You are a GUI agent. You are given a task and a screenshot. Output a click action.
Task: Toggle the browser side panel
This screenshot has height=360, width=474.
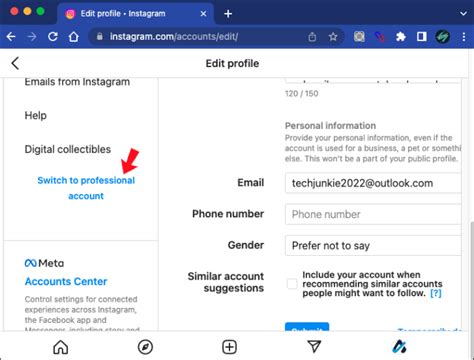point(422,36)
